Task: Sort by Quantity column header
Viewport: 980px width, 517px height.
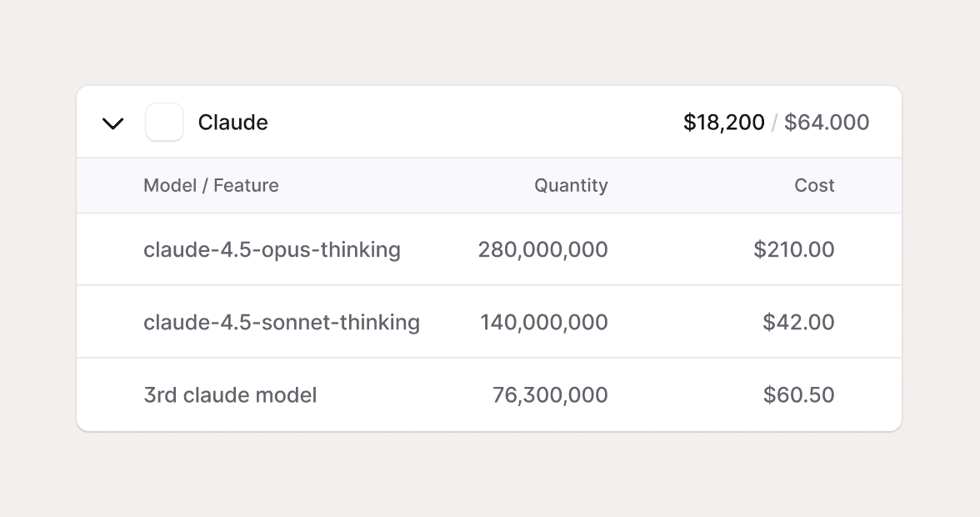Action: pos(571,185)
